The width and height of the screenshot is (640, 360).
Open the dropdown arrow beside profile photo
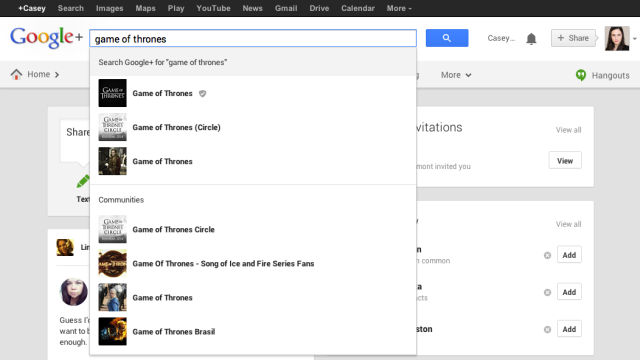click(635, 39)
